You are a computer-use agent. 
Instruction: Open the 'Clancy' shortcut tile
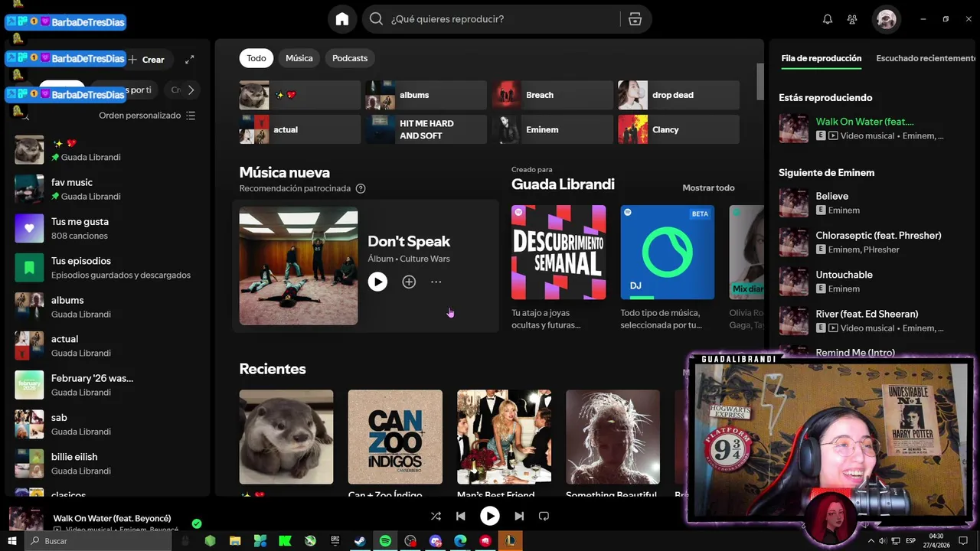[x=678, y=129]
